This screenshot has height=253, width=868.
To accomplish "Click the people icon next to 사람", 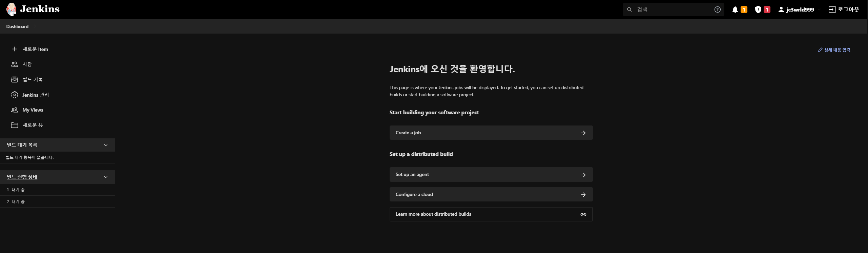I will point(14,64).
